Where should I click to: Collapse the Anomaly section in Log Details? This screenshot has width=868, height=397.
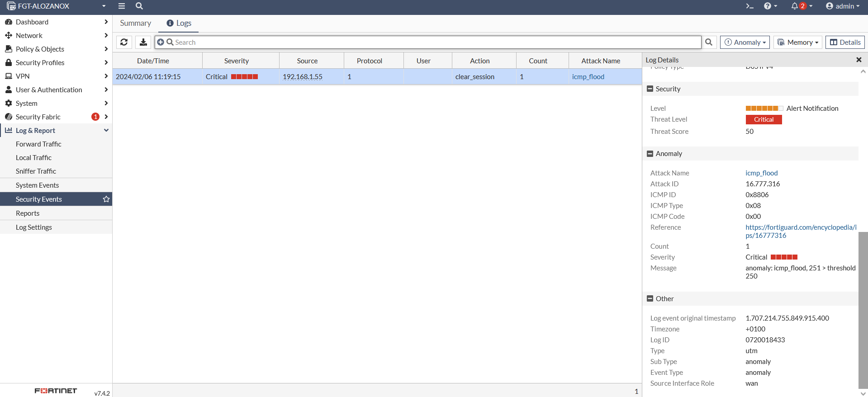point(650,154)
